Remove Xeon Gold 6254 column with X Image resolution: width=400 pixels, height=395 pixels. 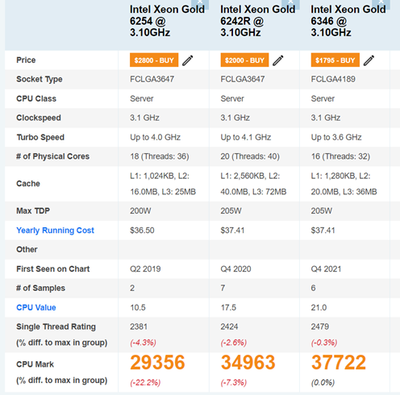[201, 4]
